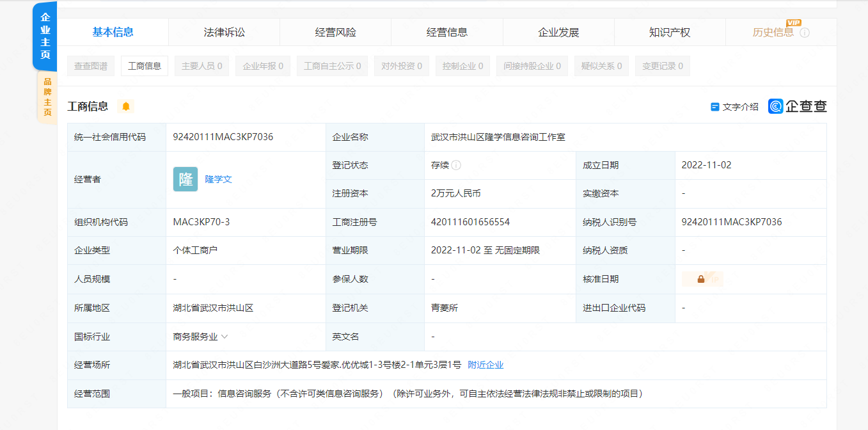Go to the 企业发展 tab
This screenshot has width=868, height=430.
tap(558, 33)
